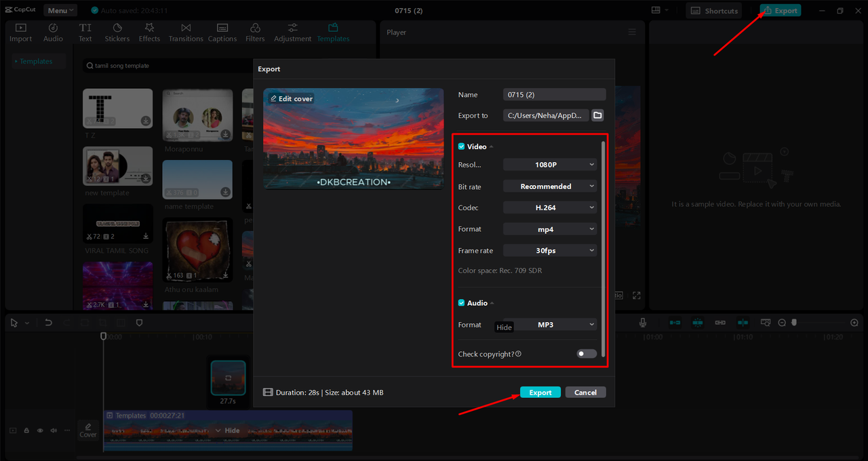
Task: Click the Check copyright help icon
Action: (x=519, y=354)
